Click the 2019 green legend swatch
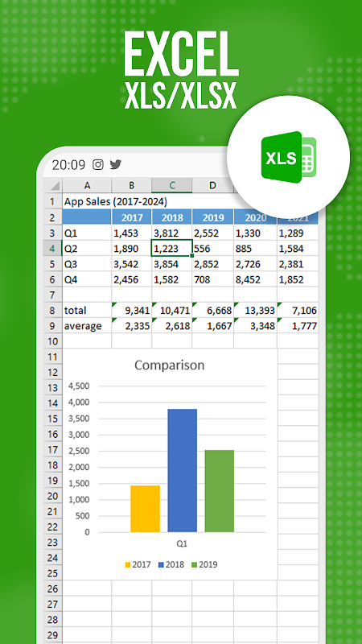The height and width of the screenshot is (644, 362). coord(194,565)
